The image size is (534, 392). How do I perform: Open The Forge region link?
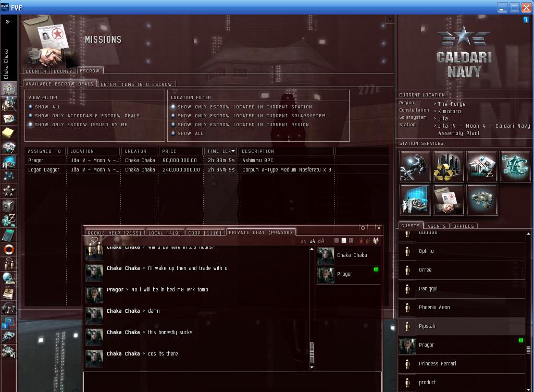(x=452, y=104)
